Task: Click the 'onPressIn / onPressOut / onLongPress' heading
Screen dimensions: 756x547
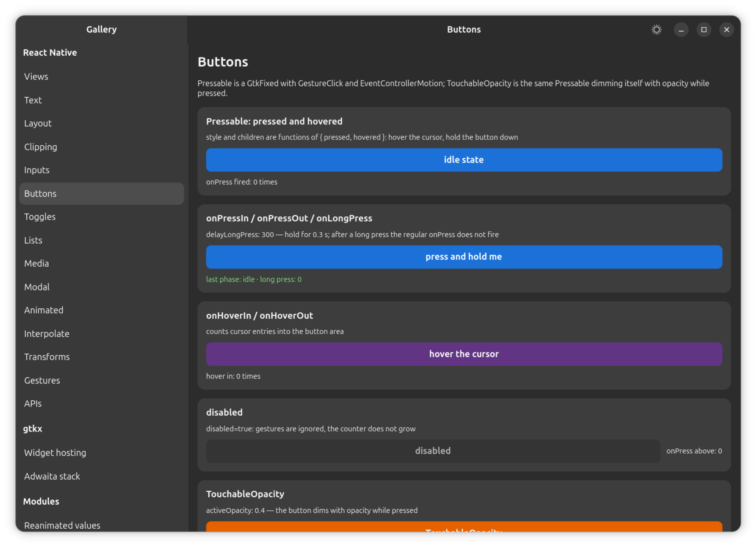Action: [x=289, y=218]
